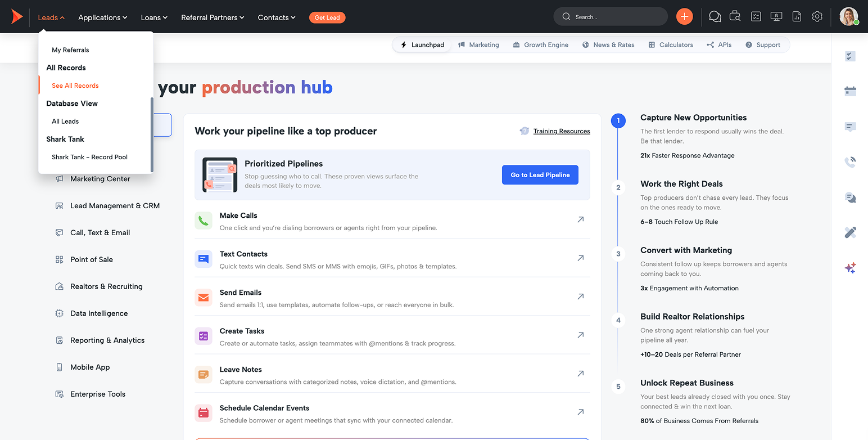
Task: Click the user profile avatar
Action: pos(849,16)
